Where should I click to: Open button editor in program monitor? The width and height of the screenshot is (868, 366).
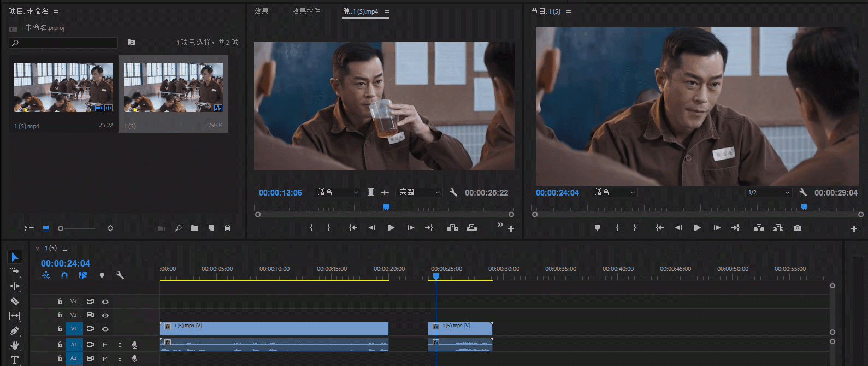[x=854, y=229]
